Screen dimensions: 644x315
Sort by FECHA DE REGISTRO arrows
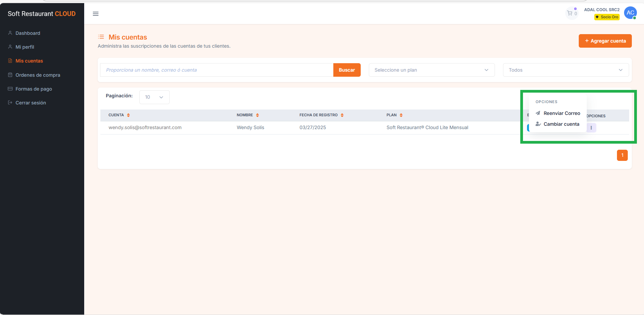click(342, 115)
